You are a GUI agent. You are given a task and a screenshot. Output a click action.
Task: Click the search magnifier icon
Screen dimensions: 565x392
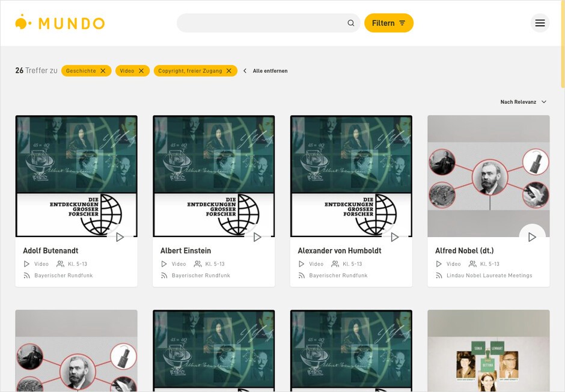(350, 23)
